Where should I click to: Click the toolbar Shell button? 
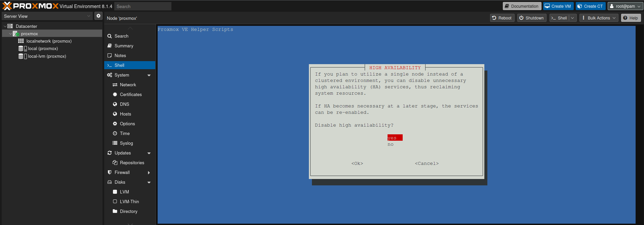pos(559,18)
